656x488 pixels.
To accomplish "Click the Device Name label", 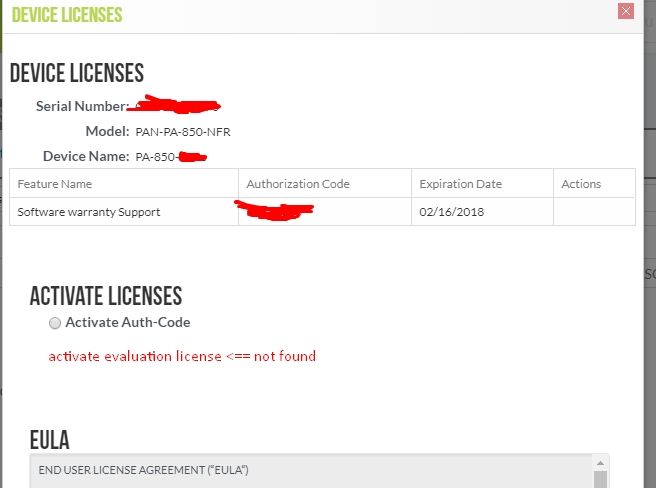I will [86, 156].
